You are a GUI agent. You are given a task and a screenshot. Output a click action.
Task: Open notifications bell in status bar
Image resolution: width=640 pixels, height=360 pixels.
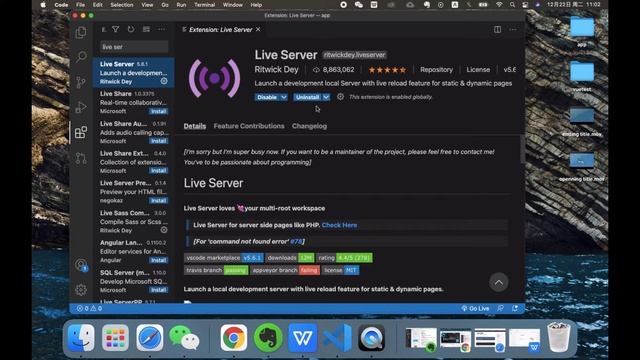[x=515, y=308]
